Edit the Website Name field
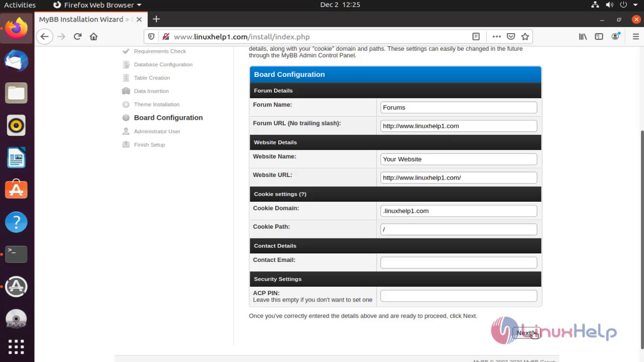Screen dimensions: 644x362 point(458,159)
